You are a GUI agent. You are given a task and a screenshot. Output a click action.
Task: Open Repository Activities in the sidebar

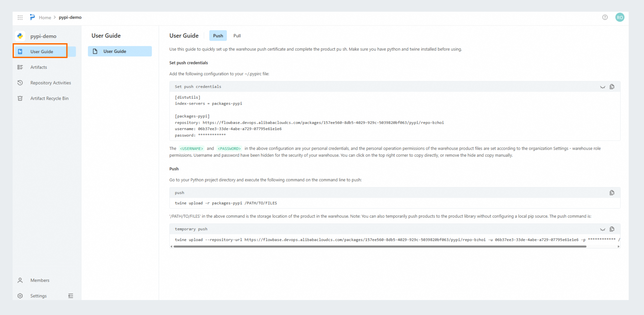[50, 83]
